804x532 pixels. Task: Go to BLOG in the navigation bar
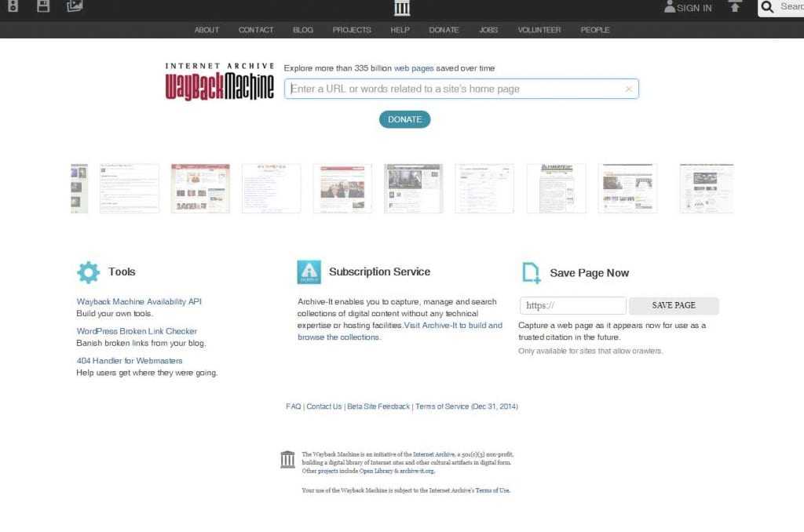303,30
